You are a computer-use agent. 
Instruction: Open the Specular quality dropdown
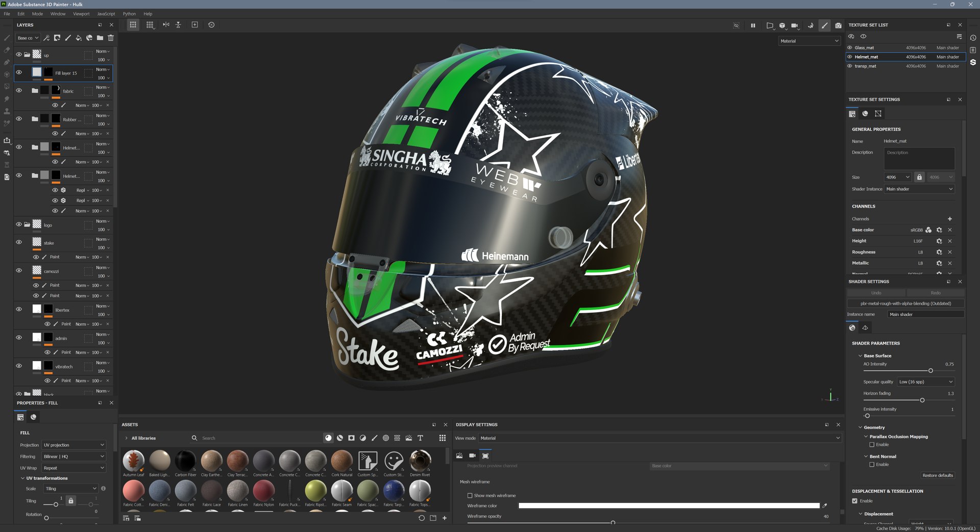(x=926, y=382)
